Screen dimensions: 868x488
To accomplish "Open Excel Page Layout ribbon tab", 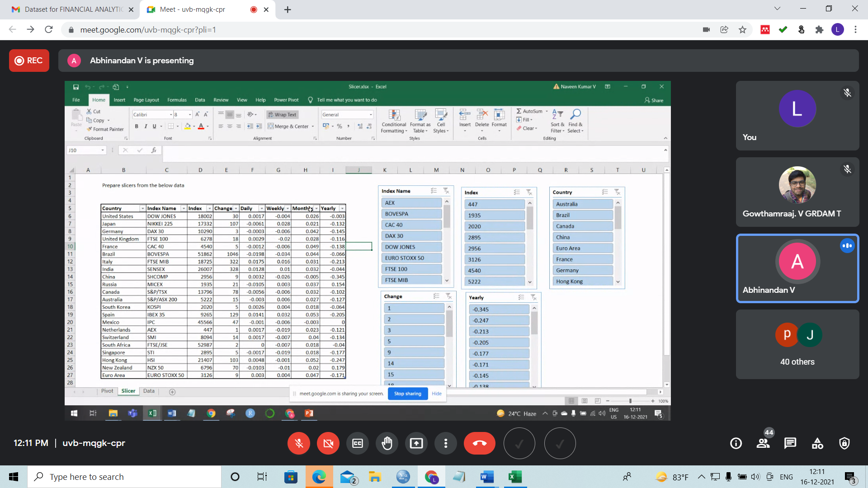I will [x=146, y=100].
